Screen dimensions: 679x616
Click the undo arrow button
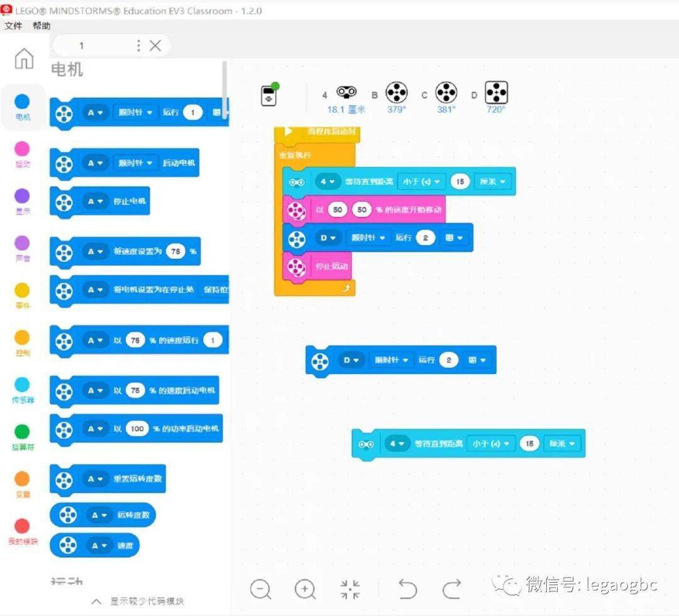click(409, 589)
